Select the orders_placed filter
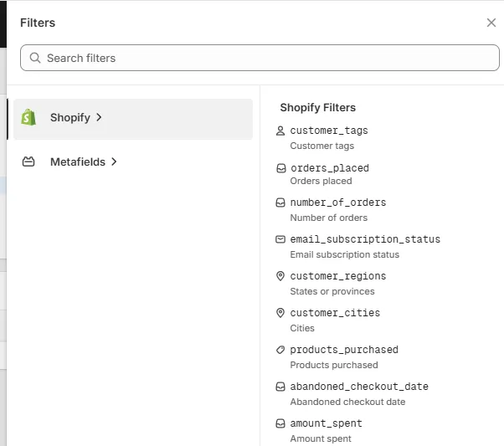Image resolution: width=504 pixels, height=446 pixels. [330, 168]
